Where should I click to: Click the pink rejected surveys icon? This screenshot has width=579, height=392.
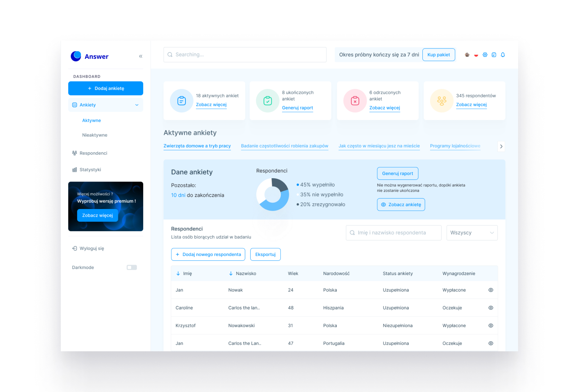[x=355, y=101]
